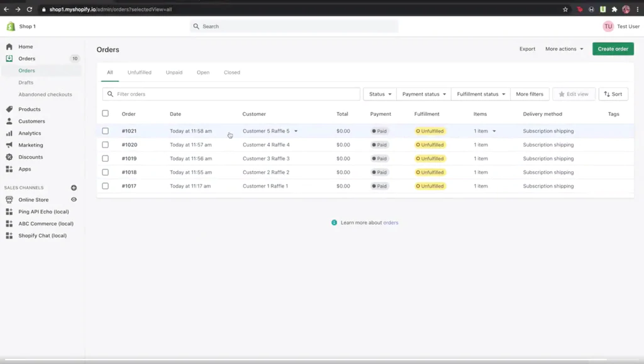Tick the checkbox for order #1021
This screenshot has width=644, height=364.
click(105, 131)
